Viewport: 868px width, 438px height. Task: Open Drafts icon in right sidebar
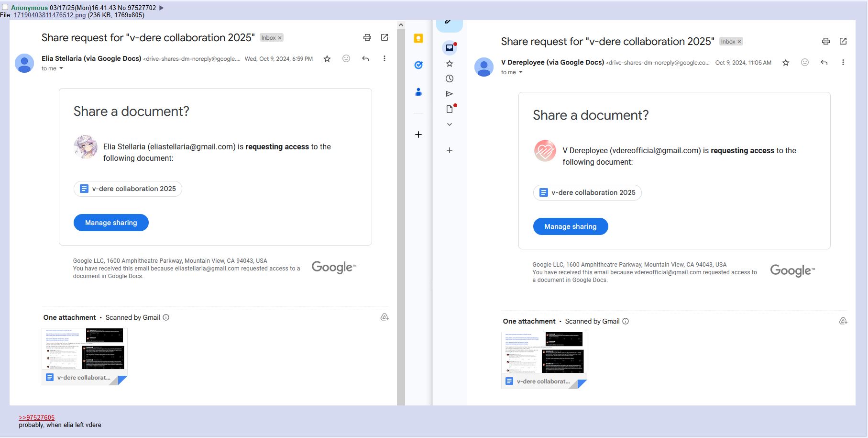450,109
